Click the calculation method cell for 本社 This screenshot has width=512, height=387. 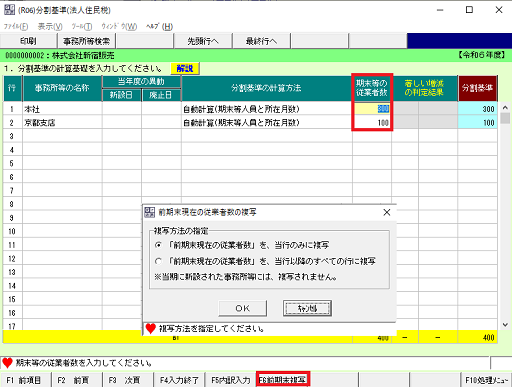(x=267, y=109)
